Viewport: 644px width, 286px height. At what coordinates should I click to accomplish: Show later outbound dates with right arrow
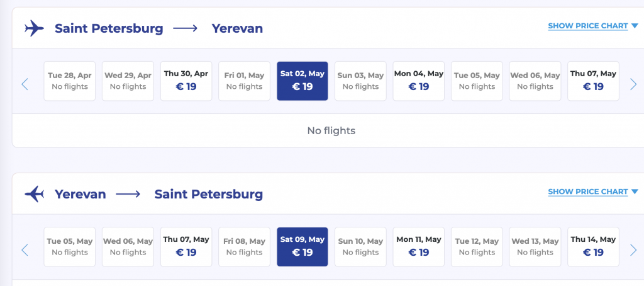(x=633, y=84)
